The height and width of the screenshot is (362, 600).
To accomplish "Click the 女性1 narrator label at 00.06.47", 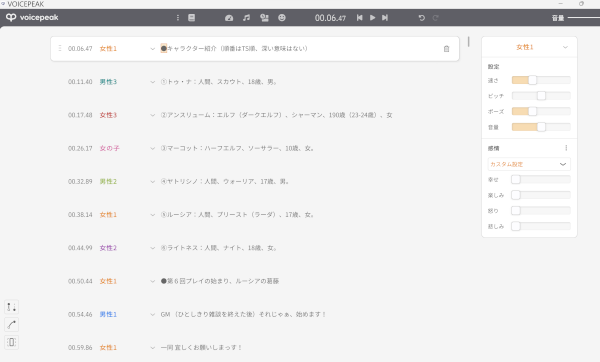I will point(108,49).
